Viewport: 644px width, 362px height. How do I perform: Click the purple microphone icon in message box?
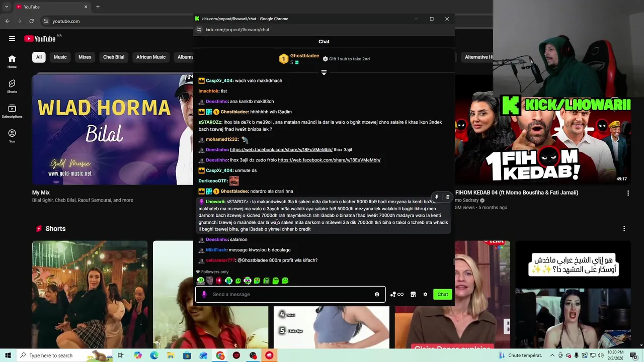(x=204, y=294)
